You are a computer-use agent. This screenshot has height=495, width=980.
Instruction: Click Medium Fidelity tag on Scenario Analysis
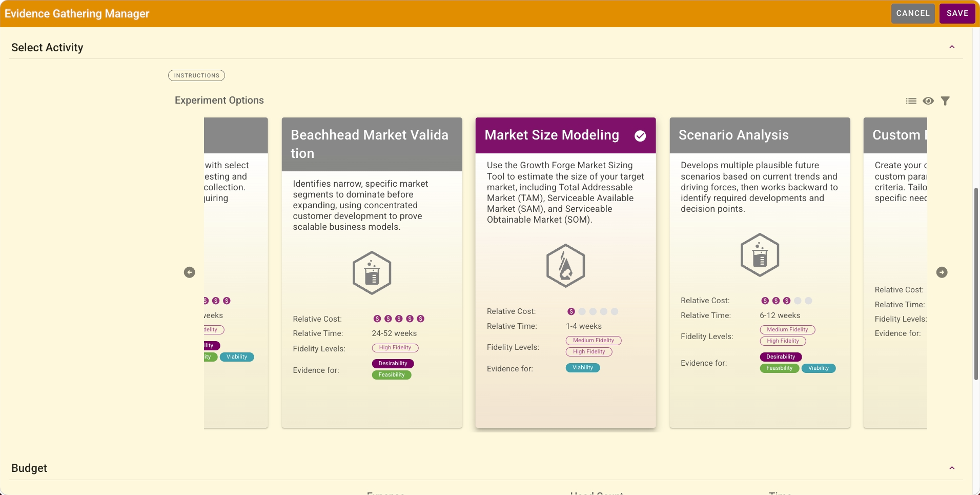[788, 330]
